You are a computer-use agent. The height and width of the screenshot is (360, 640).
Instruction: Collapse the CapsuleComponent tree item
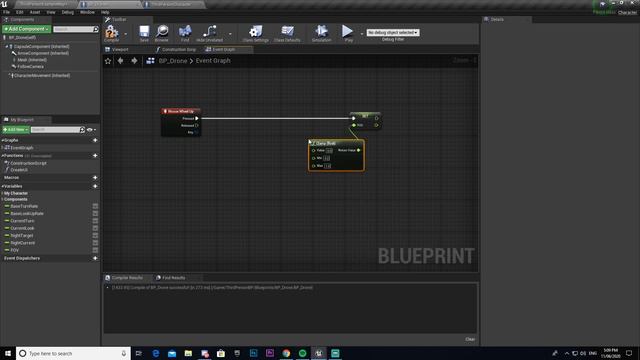[x=7, y=47]
